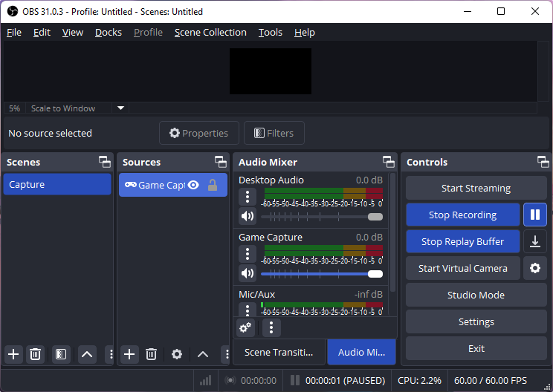Open the preview scale dropdown arrow
Image resolution: width=553 pixels, height=392 pixels.
(x=120, y=108)
